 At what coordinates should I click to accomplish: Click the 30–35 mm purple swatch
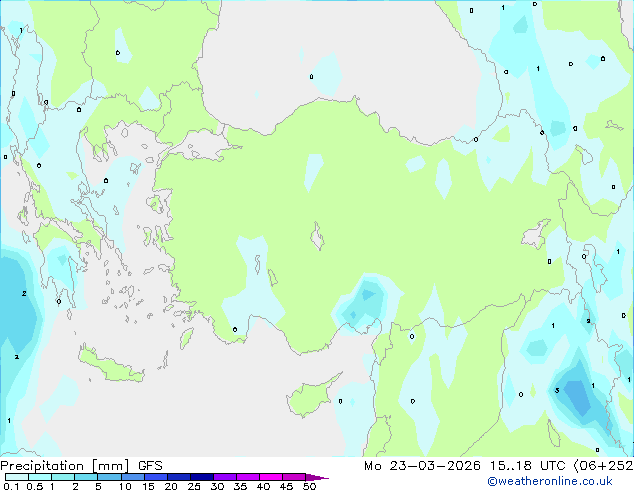coord(225,477)
